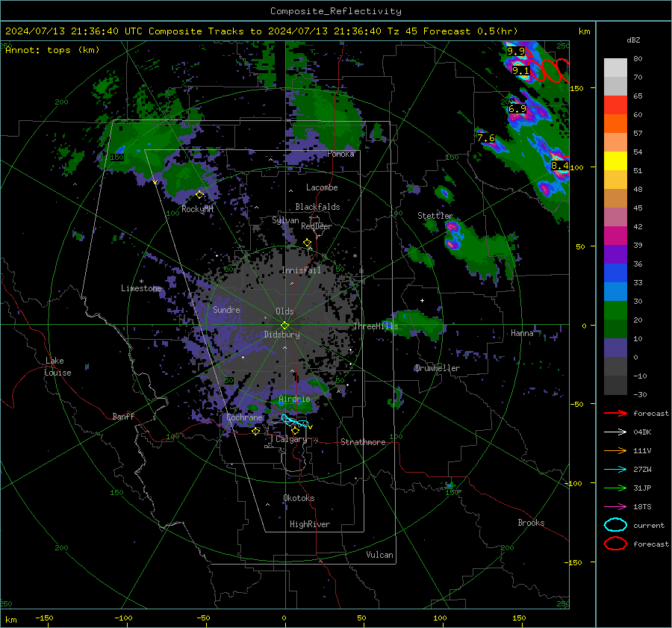Click the green swatch above 20 dBZ
The image size is (672, 628).
[615, 311]
